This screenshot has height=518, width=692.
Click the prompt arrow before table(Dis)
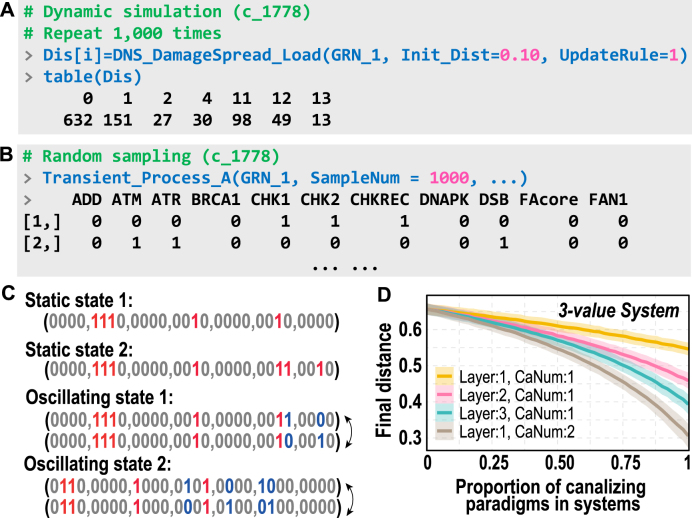29,77
